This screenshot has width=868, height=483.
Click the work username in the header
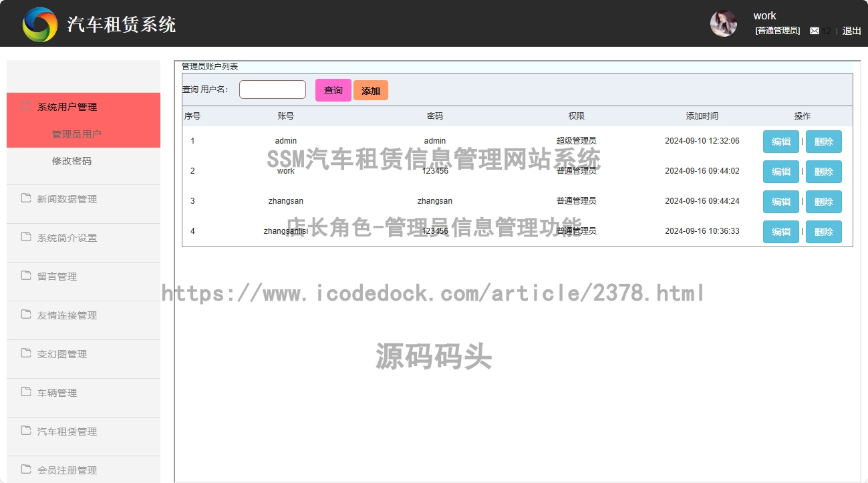(x=764, y=16)
